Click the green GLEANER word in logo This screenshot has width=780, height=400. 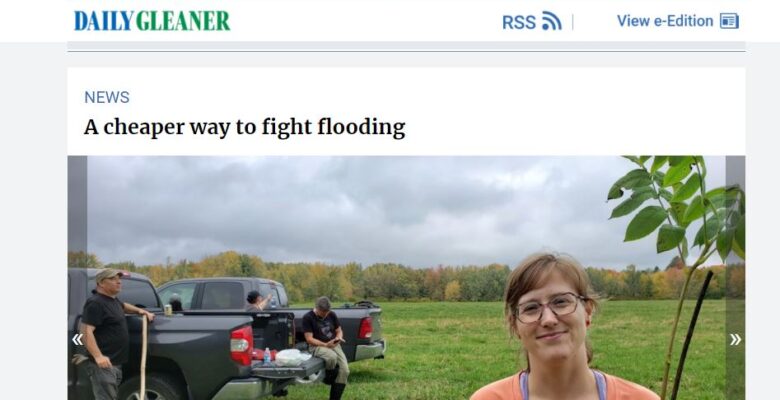(183, 21)
